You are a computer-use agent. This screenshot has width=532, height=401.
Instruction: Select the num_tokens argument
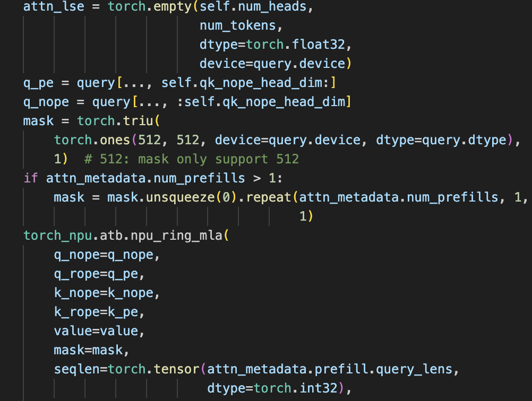[x=237, y=26]
